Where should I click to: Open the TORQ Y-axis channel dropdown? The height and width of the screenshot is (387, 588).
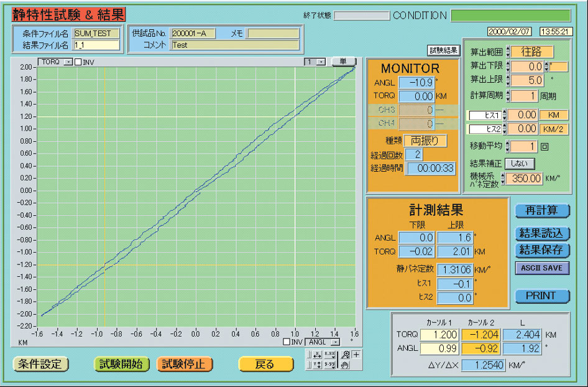[x=55, y=62]
